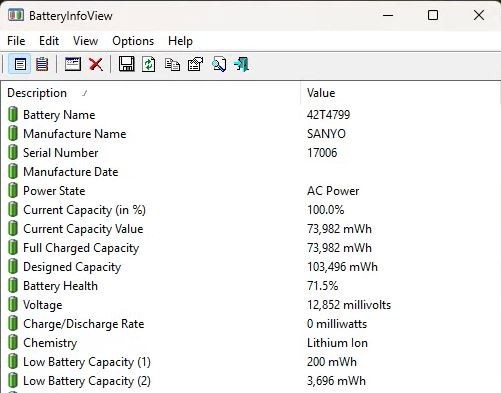Screen dimensions: 501x393
Task: Close the BatteryInfoView window
Action: pyautogui.click(x=479, y=15)
